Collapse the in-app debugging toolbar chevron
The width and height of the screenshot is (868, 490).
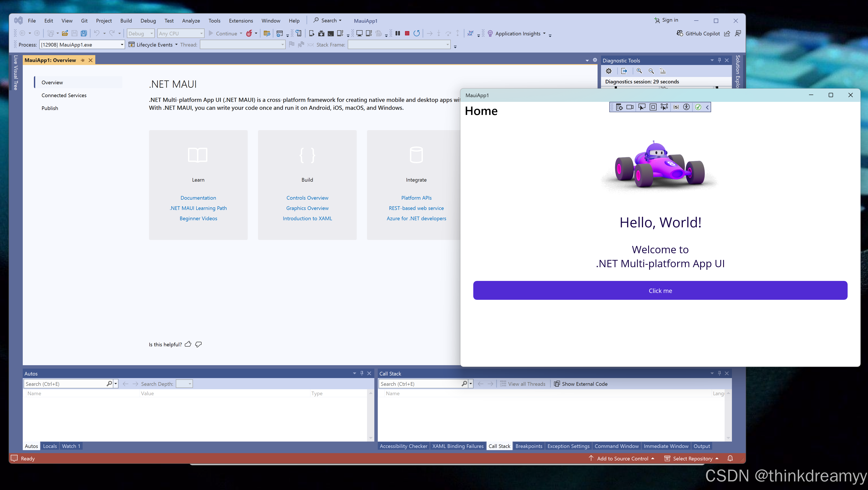(707, 107)
